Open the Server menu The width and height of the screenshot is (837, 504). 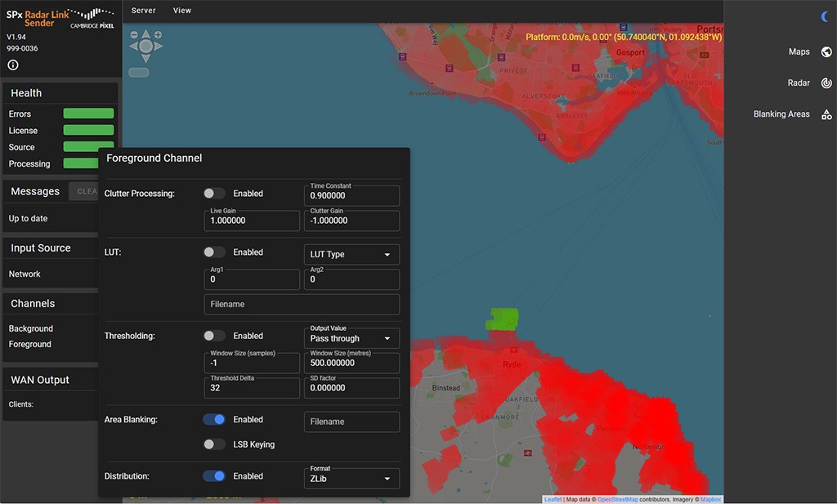click(143, 11)
